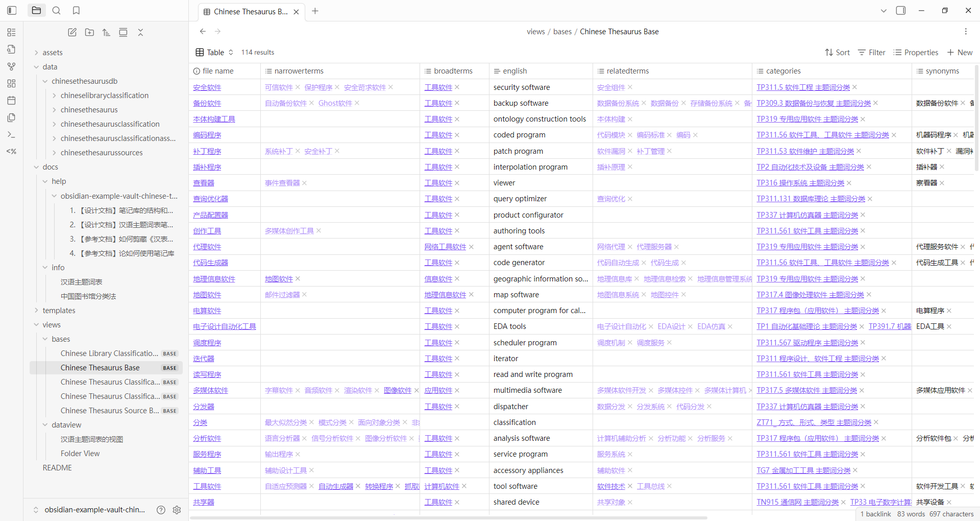Remove the Ghost软件 narrower term tag

pyautogui.click(x=357, y=103)
